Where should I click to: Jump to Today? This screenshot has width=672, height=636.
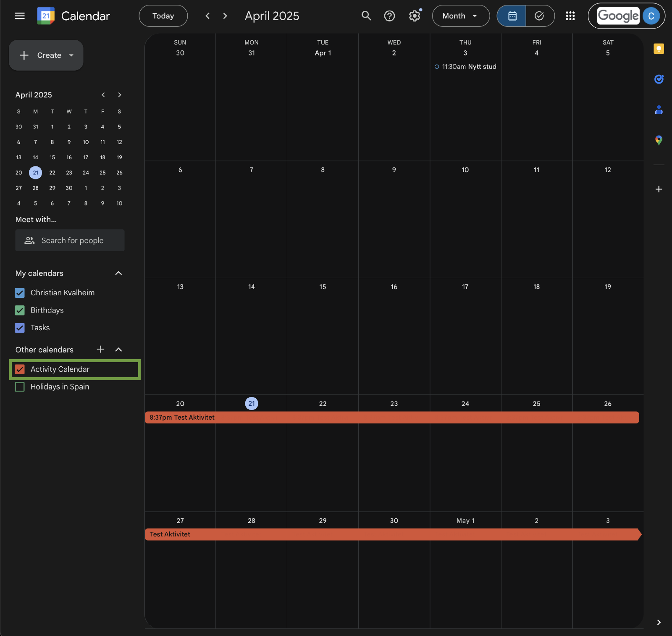pyautogui.click(x=163, y=16)
